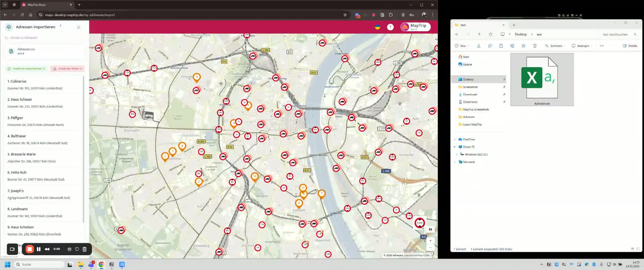644x270 pixels.
Task: Open the Sortieren dropdown in File Explorer
Action: [555, 46]
